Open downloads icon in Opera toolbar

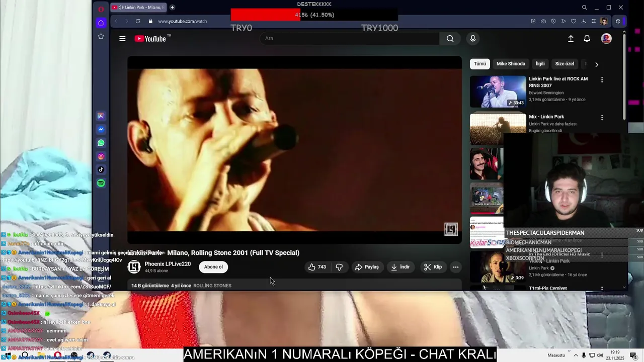pos(584,21)
